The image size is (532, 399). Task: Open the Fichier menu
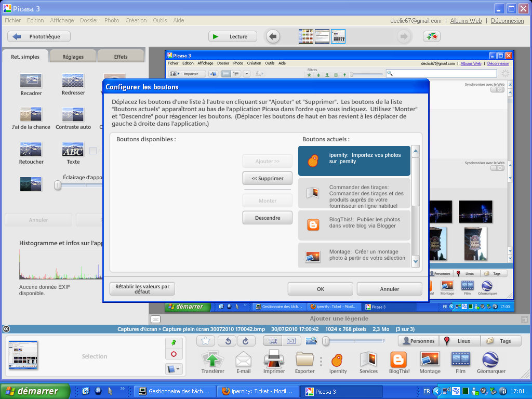(x=13, y=20)
